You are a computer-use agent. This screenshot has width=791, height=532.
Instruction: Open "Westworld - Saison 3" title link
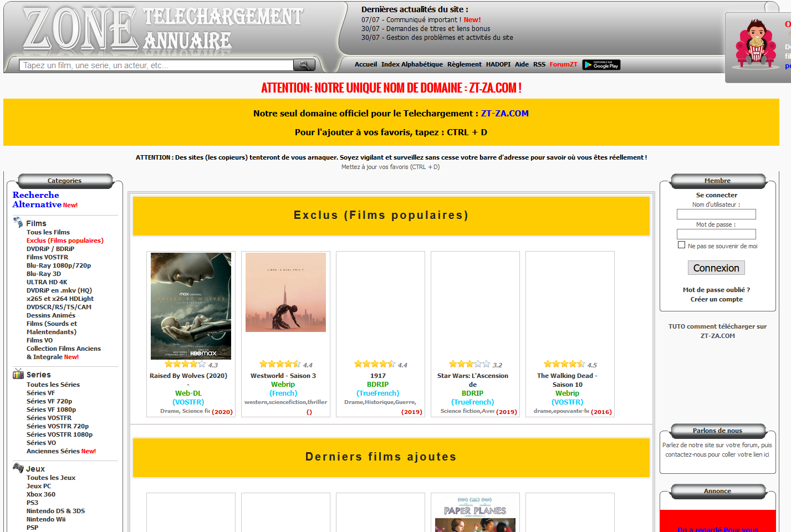tap(283, 376)
